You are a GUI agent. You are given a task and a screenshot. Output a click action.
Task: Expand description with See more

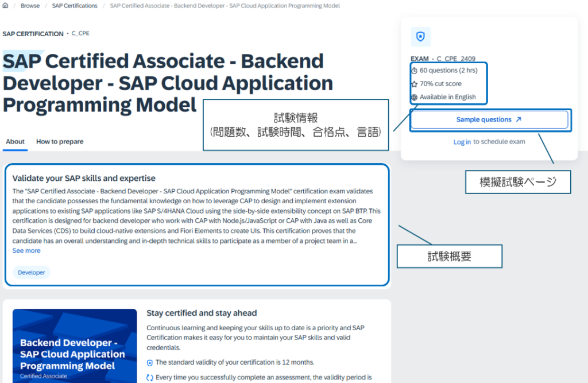click(x=26, y=250)
